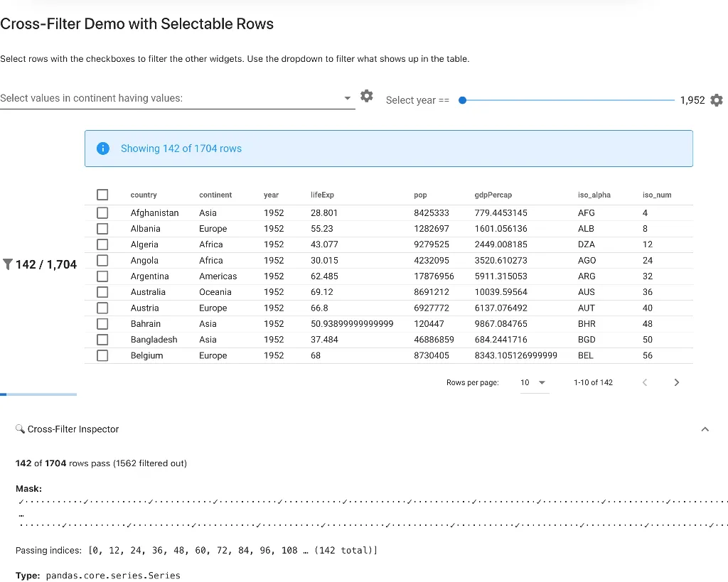Click the Cross-Filter Inspector magnifier icon
The image size is (728, 582).
coord(20,429)
